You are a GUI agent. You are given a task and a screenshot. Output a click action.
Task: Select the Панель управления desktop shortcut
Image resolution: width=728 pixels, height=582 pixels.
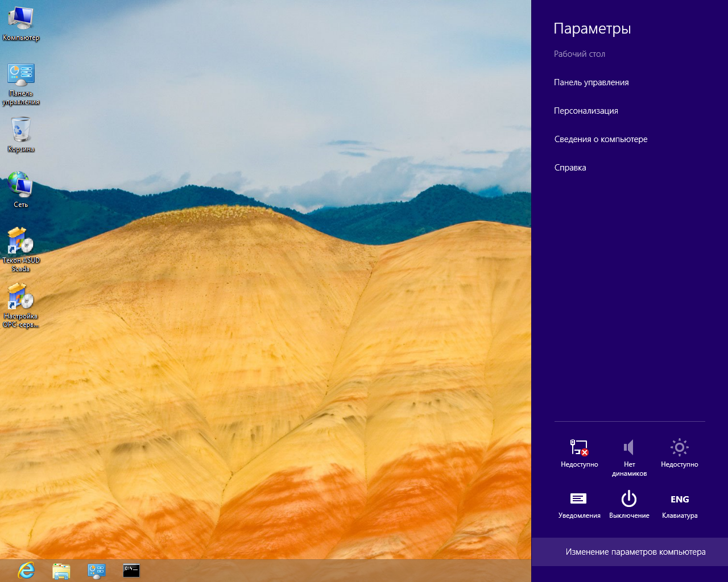coord(21,77)
